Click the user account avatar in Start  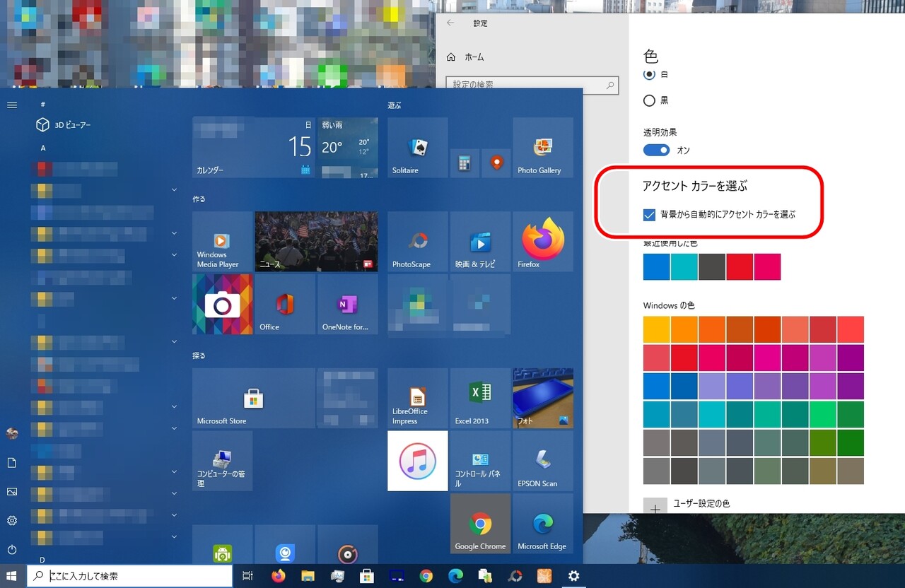click(12, 434)
